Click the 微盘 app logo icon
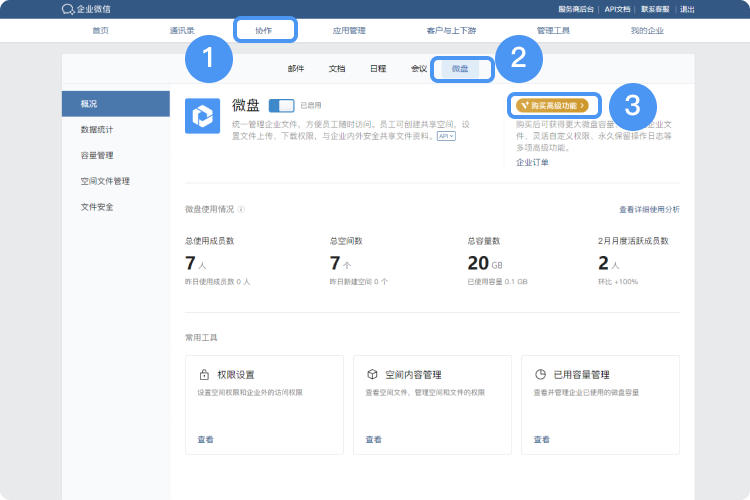750x500 pixels. [x=202, y=116]
